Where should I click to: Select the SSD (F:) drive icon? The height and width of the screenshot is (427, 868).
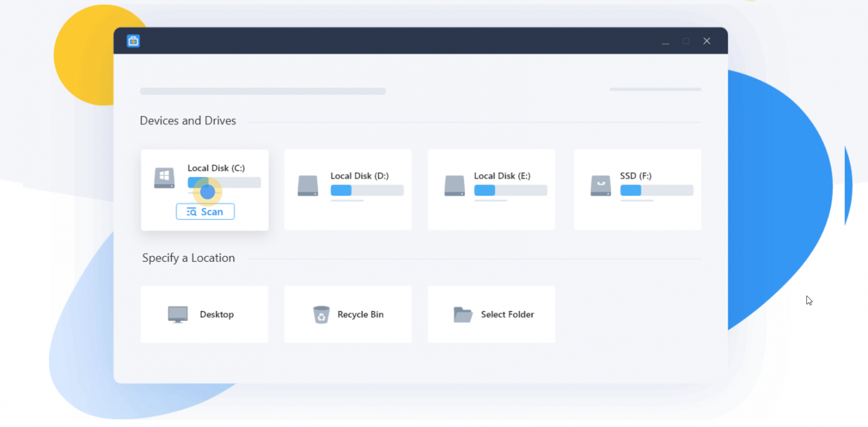(600, 186)
